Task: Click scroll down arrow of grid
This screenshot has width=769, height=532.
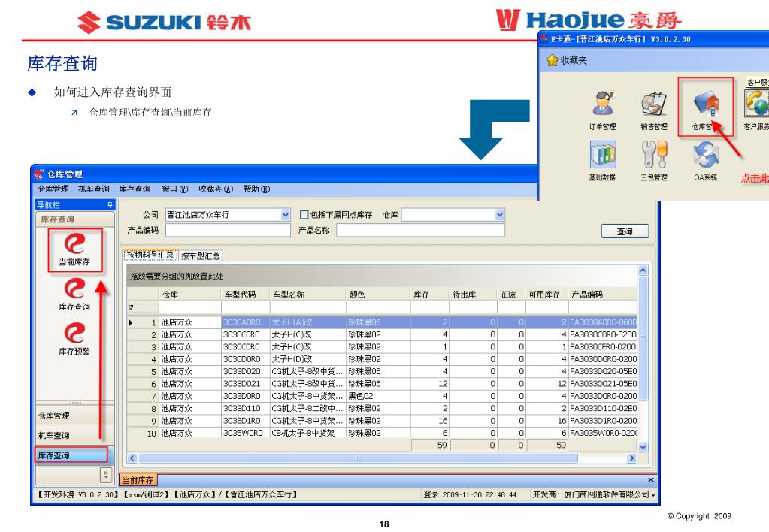Action: (643, 446)
